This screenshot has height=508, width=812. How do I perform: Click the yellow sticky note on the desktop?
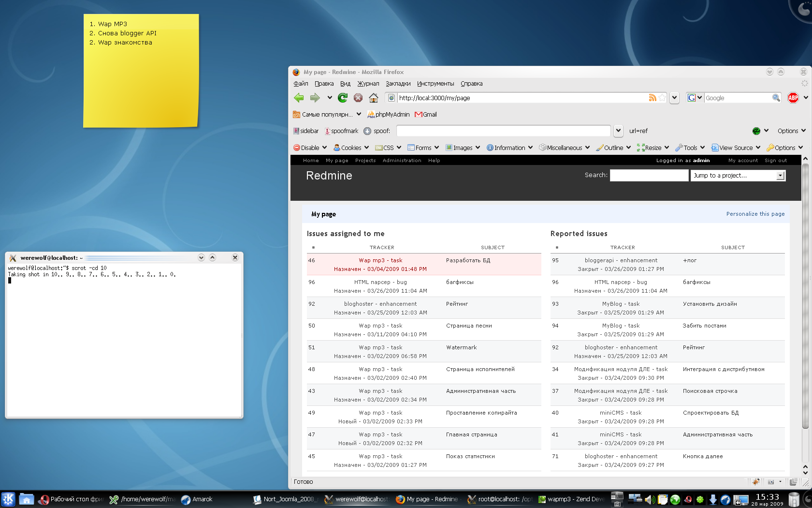click(141, 71)
